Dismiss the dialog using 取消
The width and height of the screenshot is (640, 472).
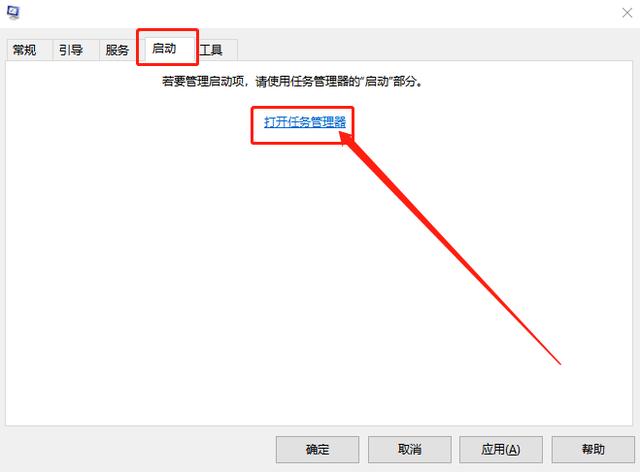coord(410,450)
